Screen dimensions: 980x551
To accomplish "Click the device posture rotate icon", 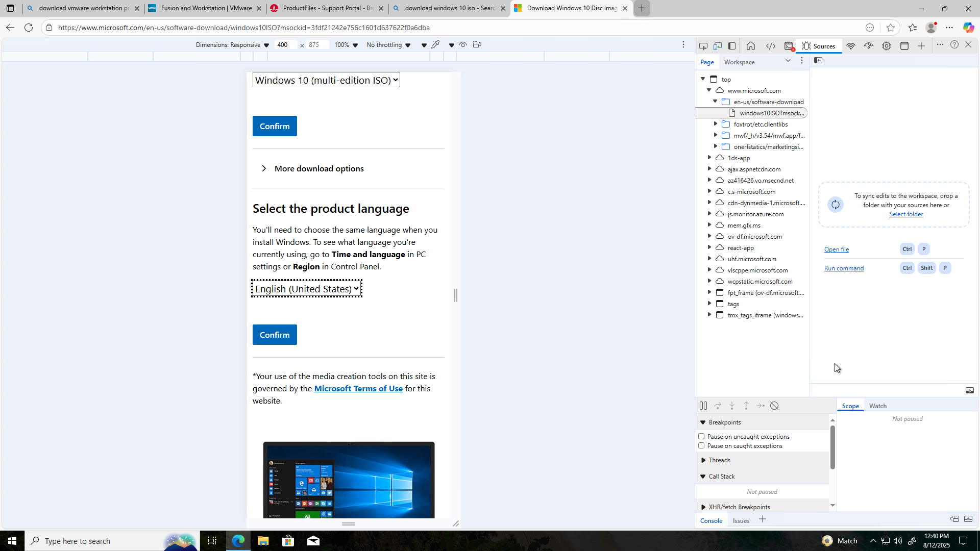I will coord(477,45).
